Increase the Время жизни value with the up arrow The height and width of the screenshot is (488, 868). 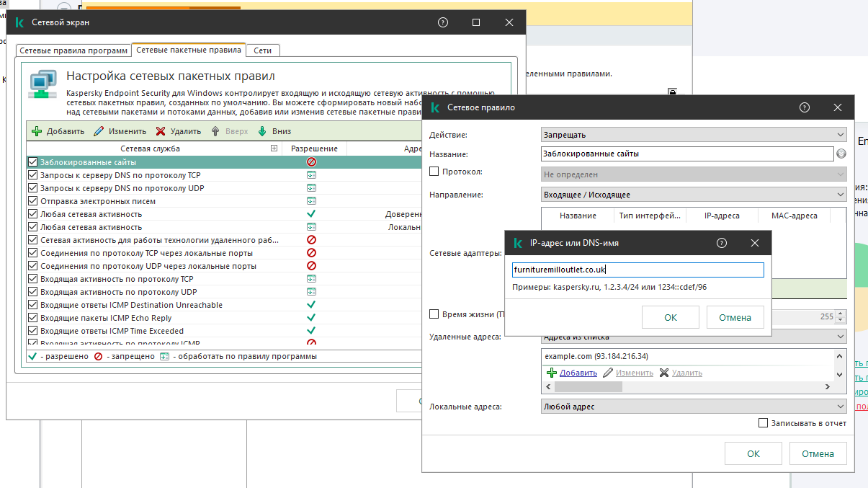[842, 314]
